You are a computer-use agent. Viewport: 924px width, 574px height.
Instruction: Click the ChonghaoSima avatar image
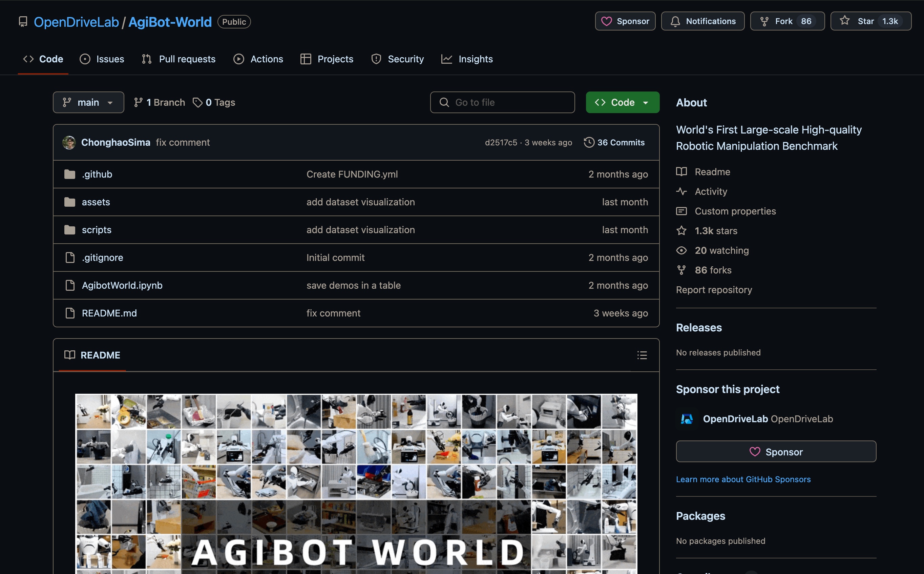(x=69, y=142)
